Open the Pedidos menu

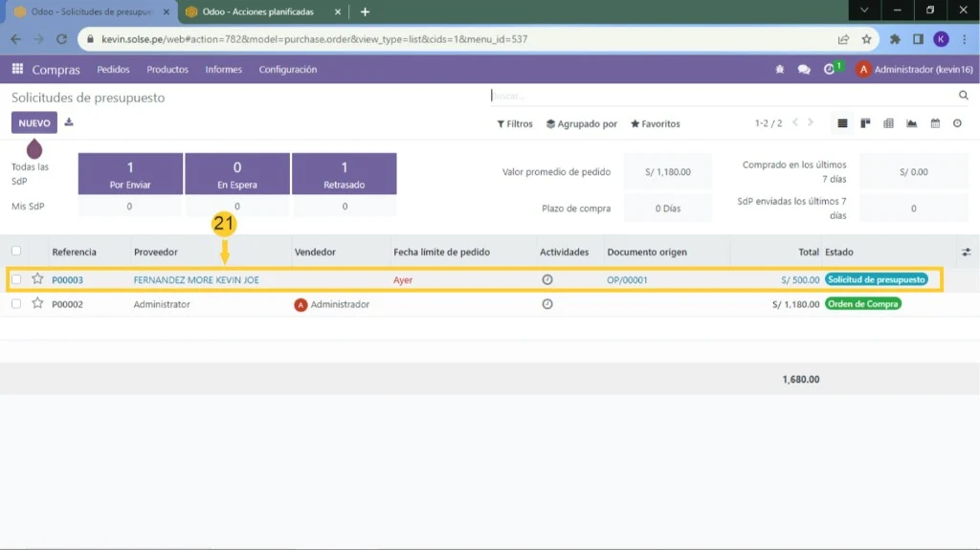[113, 70]
